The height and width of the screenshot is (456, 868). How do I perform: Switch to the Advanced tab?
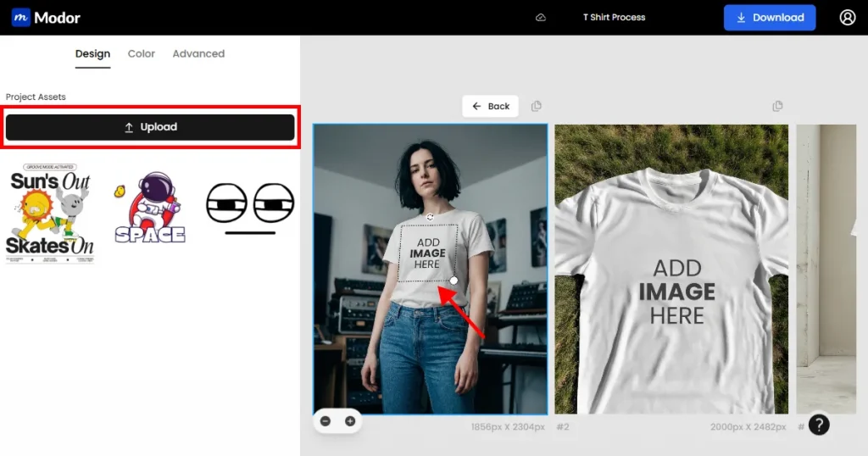(x=198, y=53)
